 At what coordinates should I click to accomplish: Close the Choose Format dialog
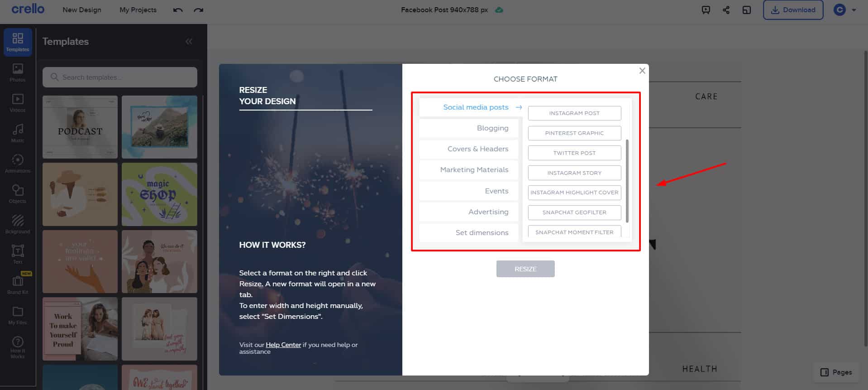[x=642, y=71]
